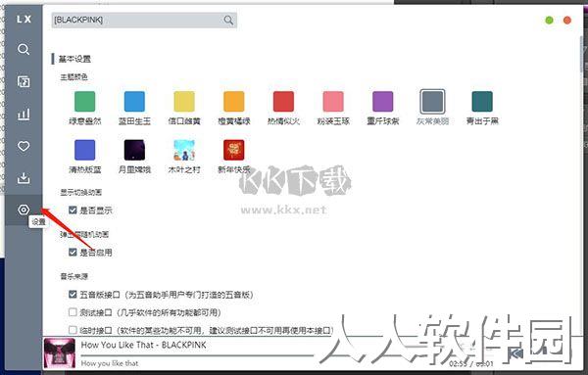Select the orange 橙黄橘绿 theme color
588x375 pixels.
(x=234, y=101)
